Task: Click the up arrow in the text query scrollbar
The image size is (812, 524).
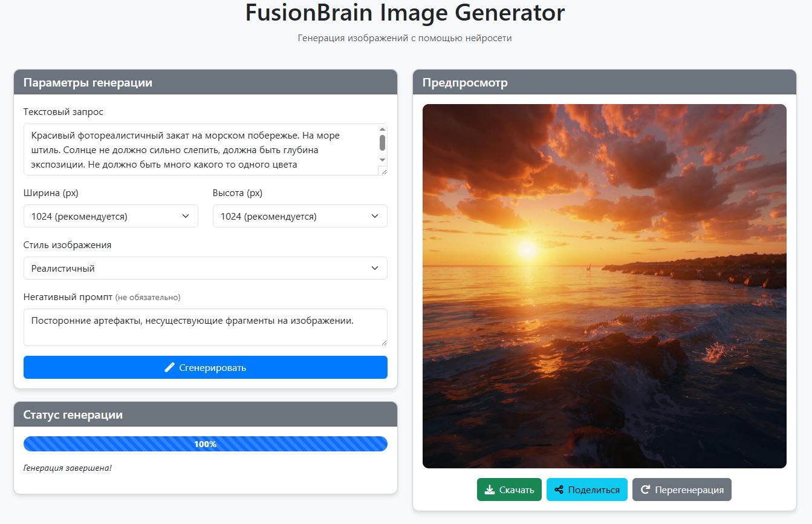Action: click(382, 129)
